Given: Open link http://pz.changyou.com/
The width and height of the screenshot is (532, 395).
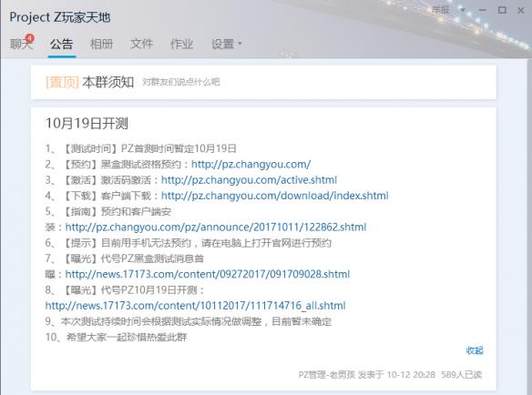Looking at the screenshot, I should [x=251, y=164].
